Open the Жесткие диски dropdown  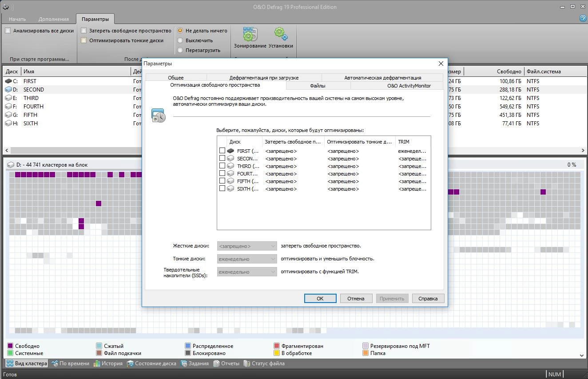click(247, 246)
